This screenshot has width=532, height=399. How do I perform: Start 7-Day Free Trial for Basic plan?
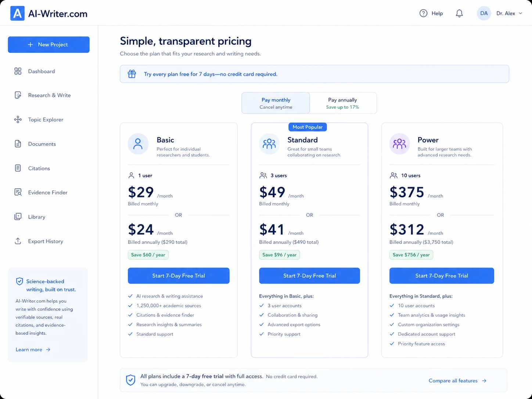(x=179, y=276)
